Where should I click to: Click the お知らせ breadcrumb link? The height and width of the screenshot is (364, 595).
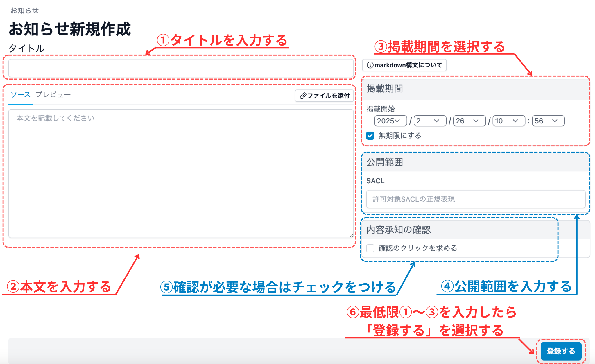tap(25, 10)
